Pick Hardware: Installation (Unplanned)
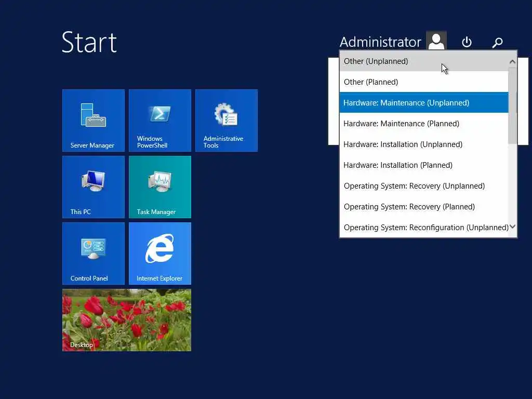The width and height of the screenshot is (532, 399). click(x=424, y=144)
